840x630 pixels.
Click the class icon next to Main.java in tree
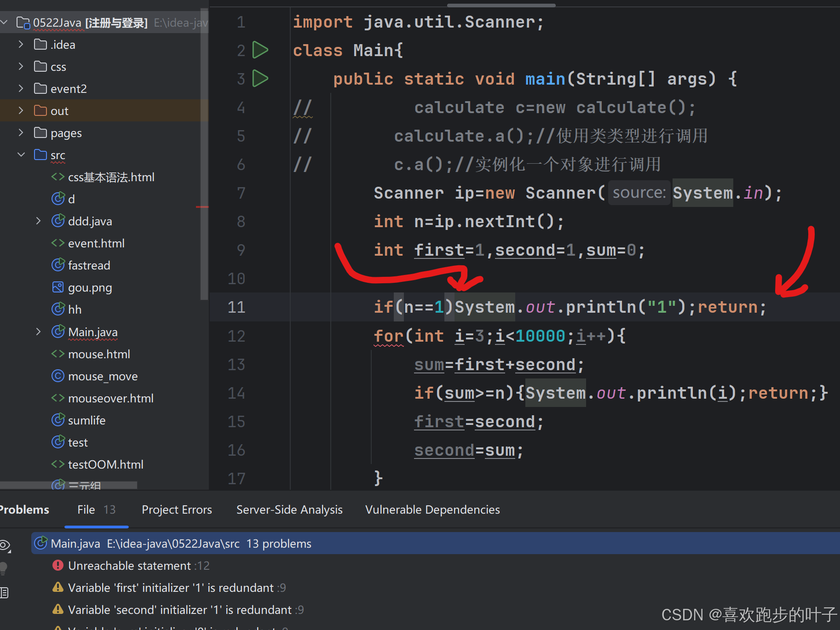pyautogui.click(x=58, y=332)
